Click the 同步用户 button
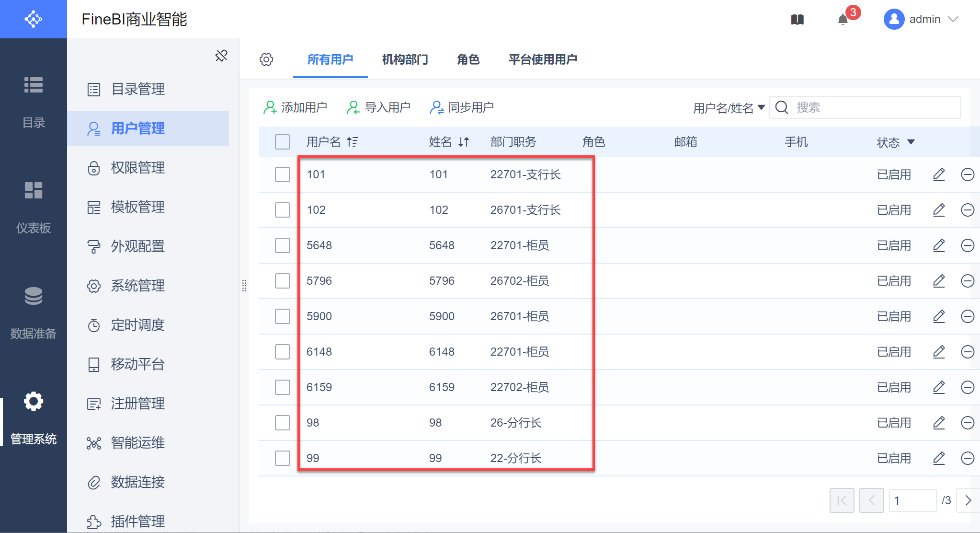This screenshot has height=533, width=980. [462, 107]
